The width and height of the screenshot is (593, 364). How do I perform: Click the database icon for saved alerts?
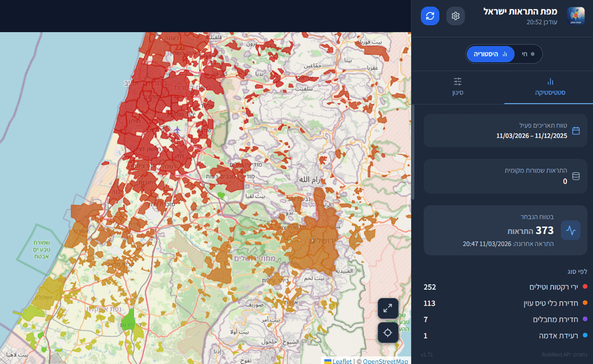tap(576, 176)
